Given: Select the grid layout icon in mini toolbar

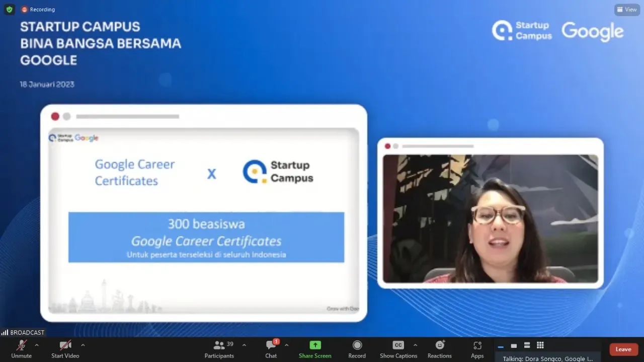Looking at the screenshot, I should pos(540,345).
